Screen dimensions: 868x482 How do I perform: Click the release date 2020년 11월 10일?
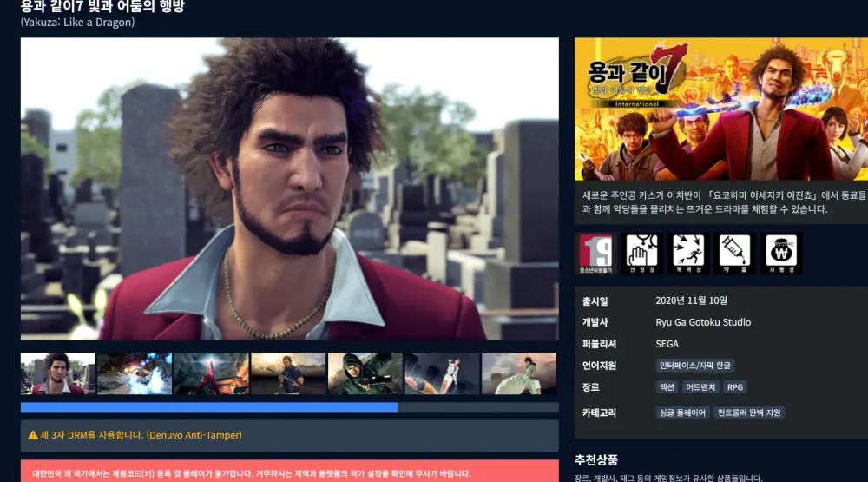692,300
